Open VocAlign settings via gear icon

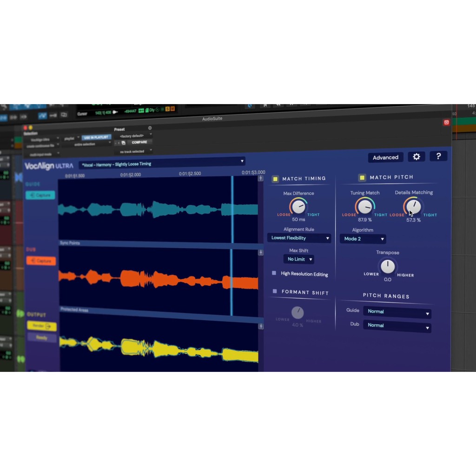coord(416,157)
